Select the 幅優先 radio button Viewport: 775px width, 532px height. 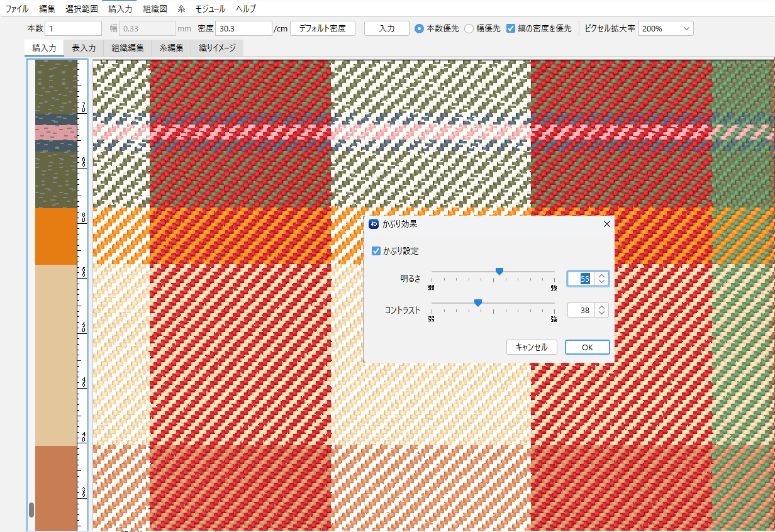tap(469, 28)
